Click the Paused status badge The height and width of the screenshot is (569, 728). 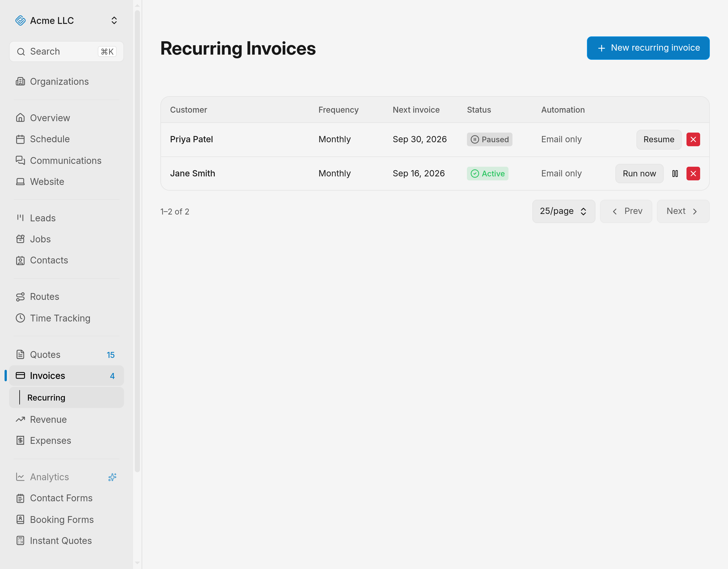[489, 139]
